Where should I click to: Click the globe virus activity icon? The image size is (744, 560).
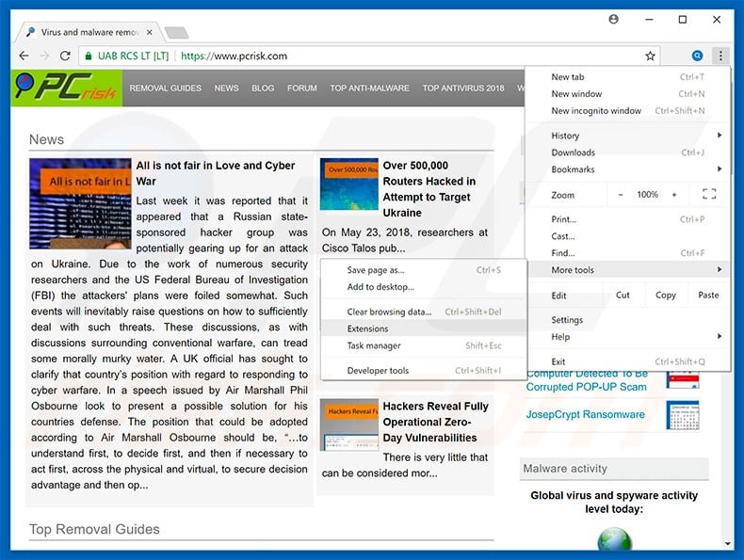click(x=614, y=539)
